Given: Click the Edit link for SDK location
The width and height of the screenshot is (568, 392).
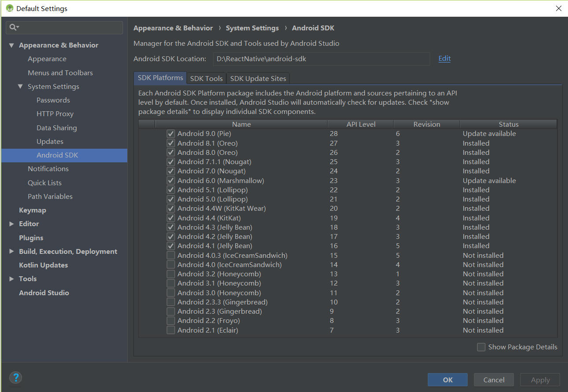Looking at the screenshot, I should click(x=445, y=59).
